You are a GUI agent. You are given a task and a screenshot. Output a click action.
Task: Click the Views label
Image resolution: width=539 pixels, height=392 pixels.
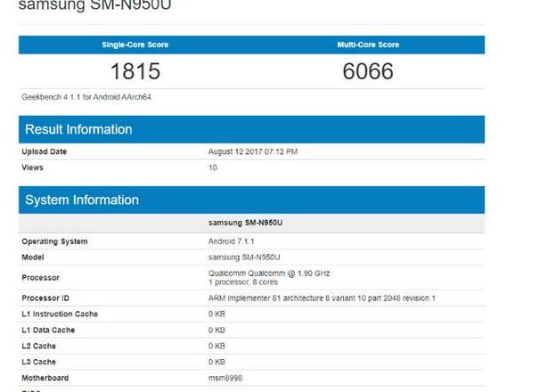(x=32, y=167)
